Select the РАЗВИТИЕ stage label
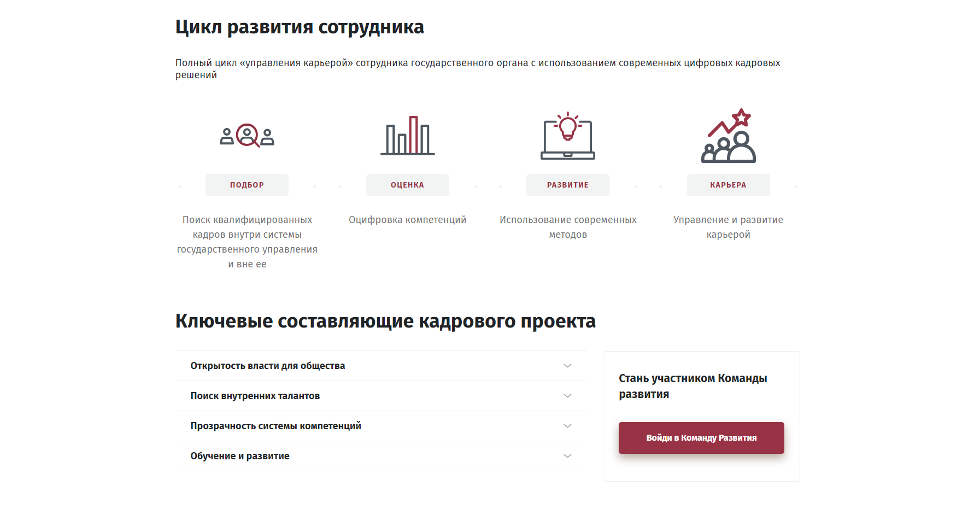The width and height of the screenshot is (980, 520). coord(568,185)
